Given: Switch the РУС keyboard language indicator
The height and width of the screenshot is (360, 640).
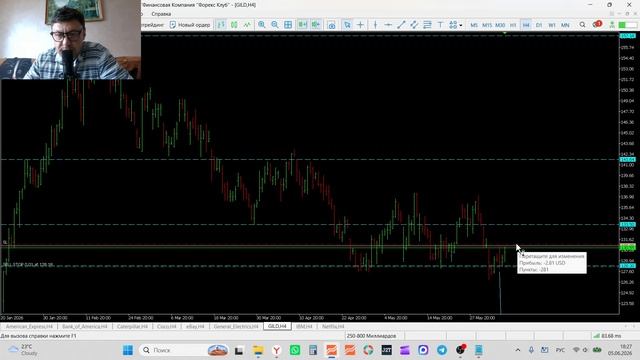Looking at the screenshot, I should 560,350.
